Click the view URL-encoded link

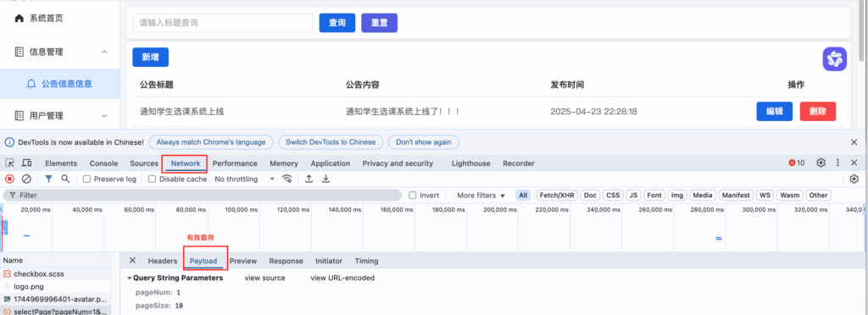tap(342, 278)
